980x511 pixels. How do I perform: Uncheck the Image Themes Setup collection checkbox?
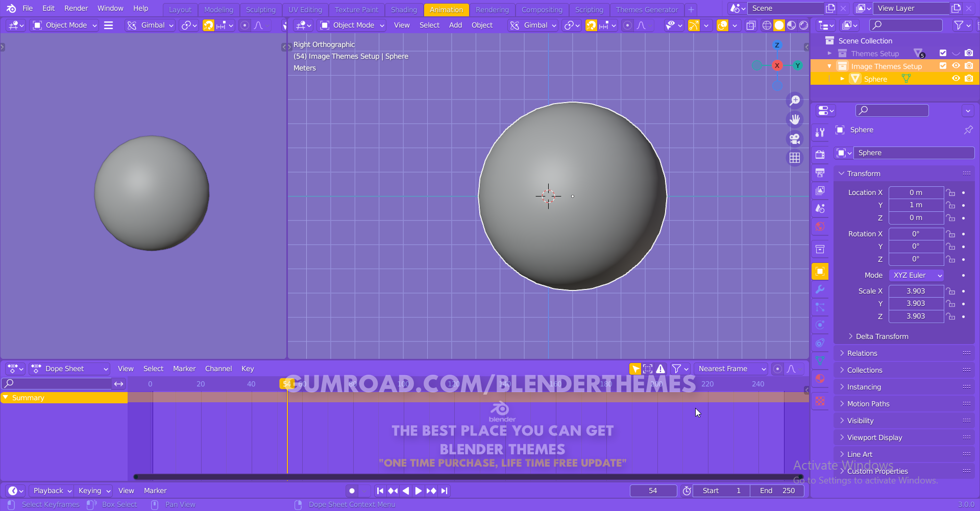pyautogui.click(x=943, y=66)
